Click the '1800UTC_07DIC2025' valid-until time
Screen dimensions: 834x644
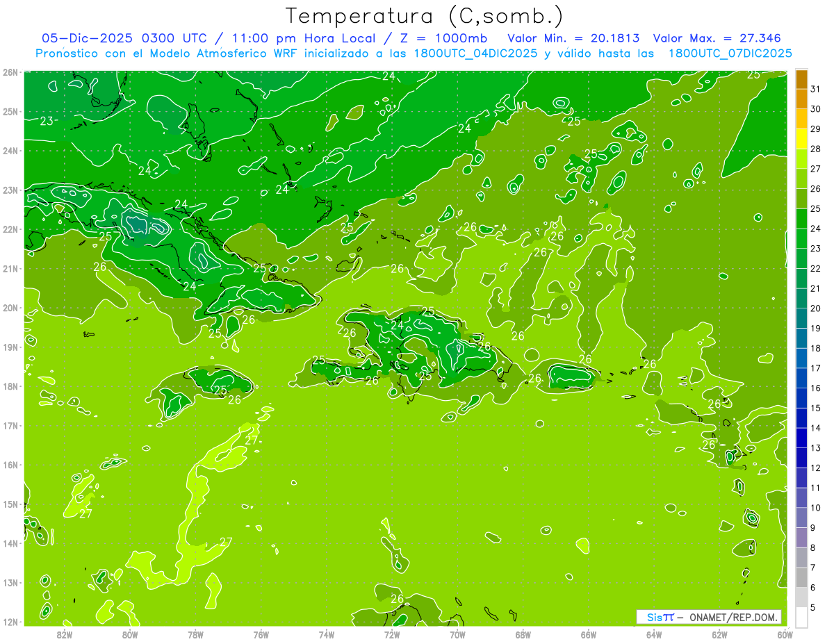coord(730,53)
